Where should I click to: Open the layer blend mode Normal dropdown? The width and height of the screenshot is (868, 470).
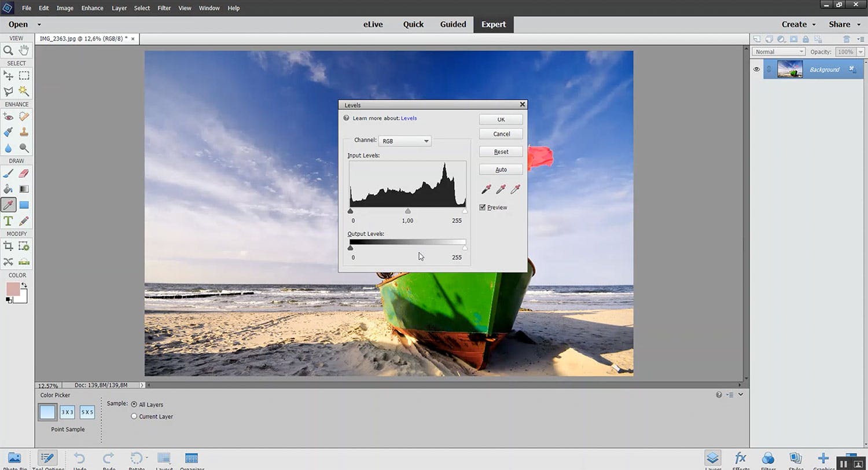779,52
